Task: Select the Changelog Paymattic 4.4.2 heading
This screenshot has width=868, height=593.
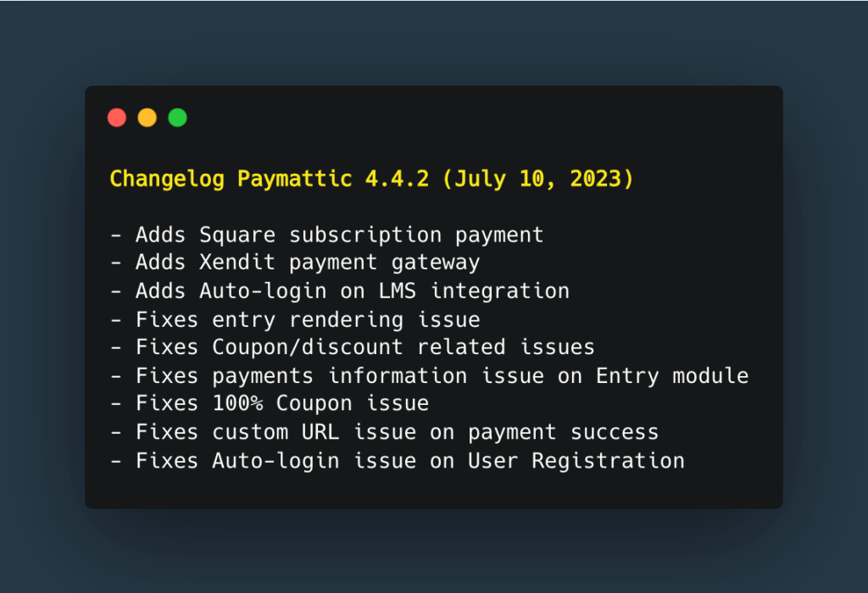Action: (371, 179)
